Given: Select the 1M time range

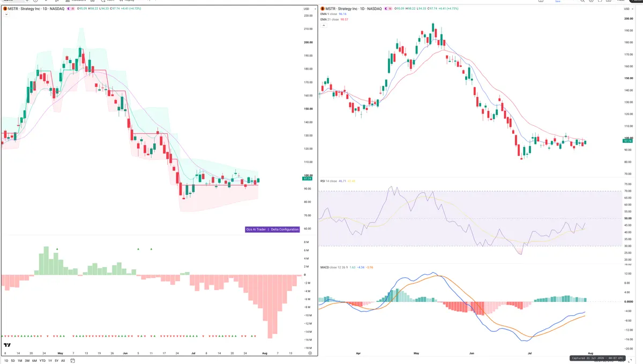Looking at the screenshot, I should point(20,361).
